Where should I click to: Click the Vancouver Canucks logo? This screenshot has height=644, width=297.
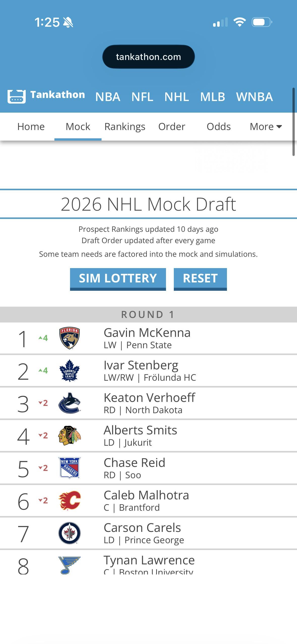pyautogui.click(x=70, y=403)
